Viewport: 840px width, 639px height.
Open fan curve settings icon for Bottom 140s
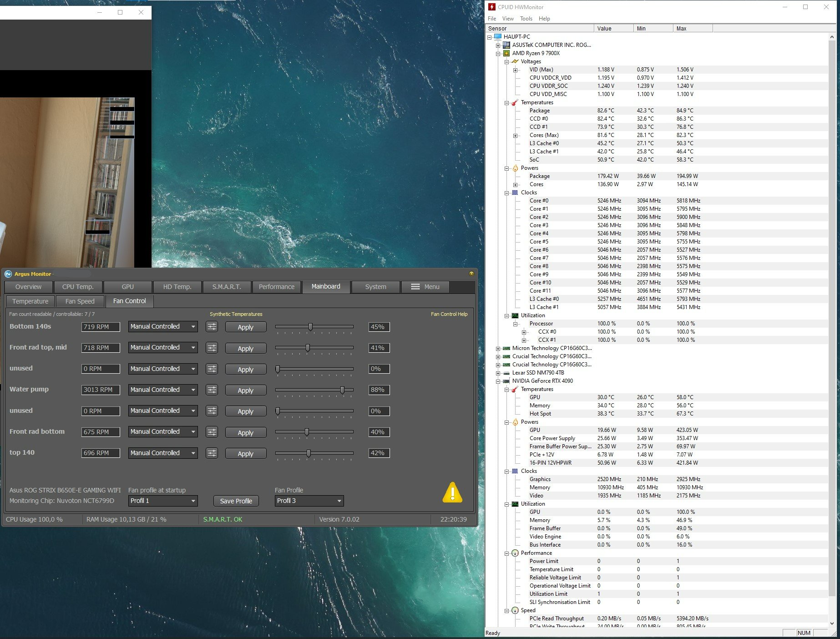(212, 327)
